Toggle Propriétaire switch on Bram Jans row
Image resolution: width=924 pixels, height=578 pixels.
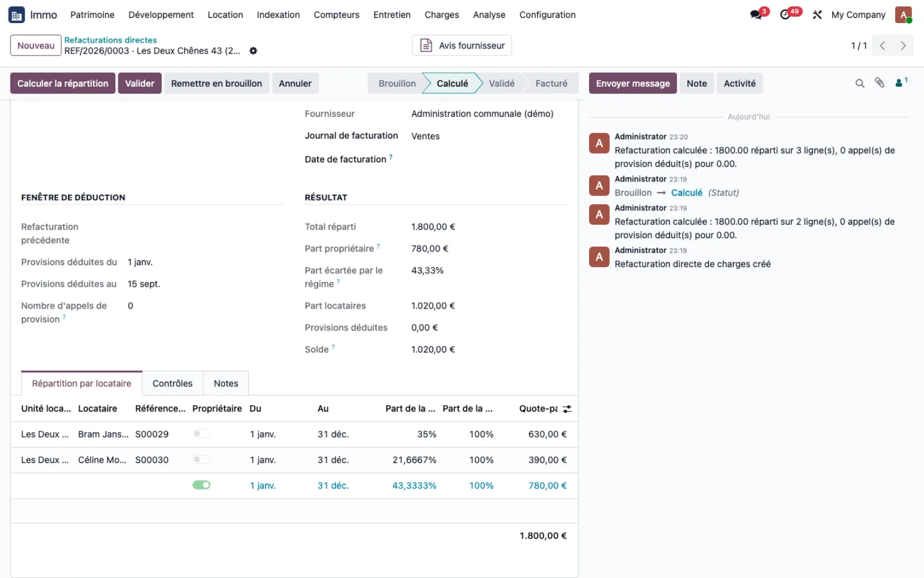click(x=202, y=433)
